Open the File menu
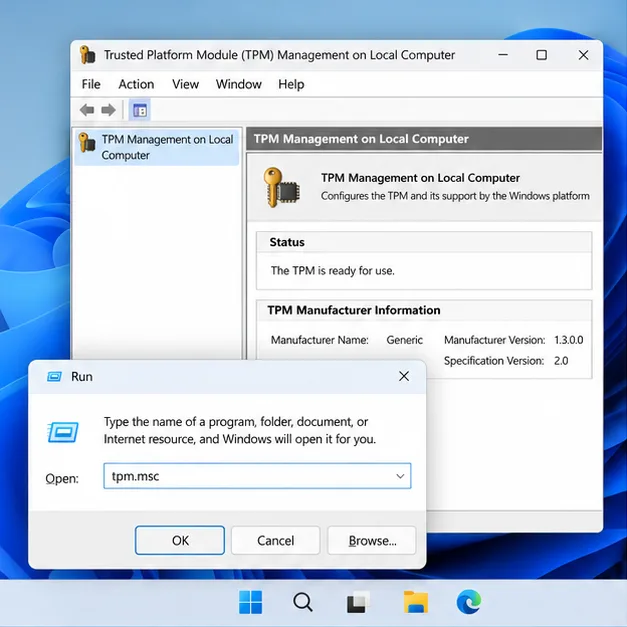Screen dimensions: 627x627 [x=91, y=84]
